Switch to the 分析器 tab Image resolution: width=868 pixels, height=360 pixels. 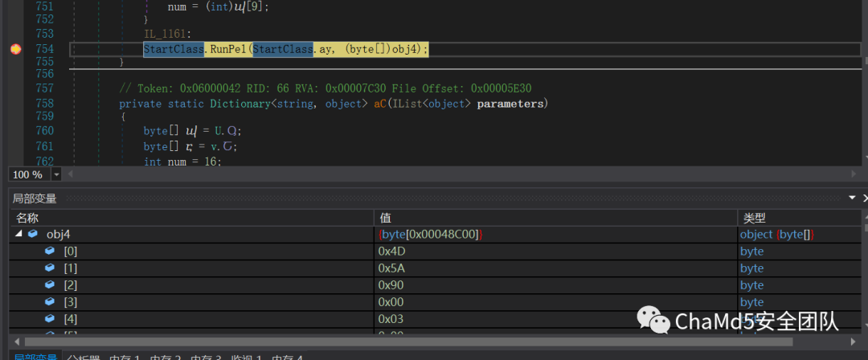pyautogui.click(x=84, y=358)
